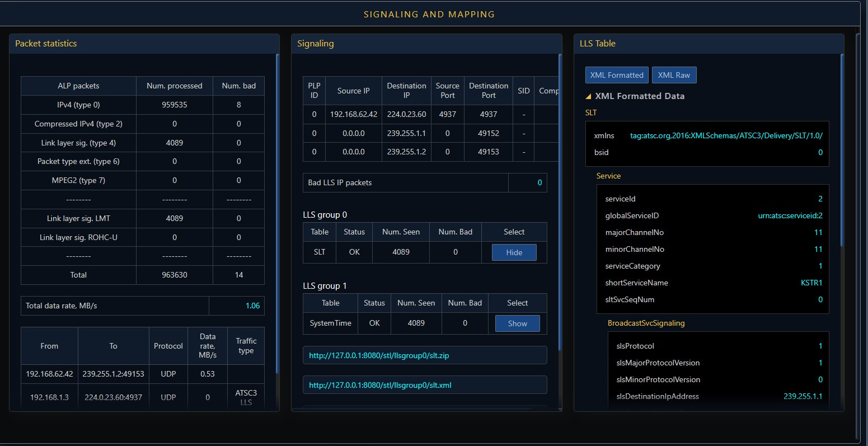Select the Compressed IPv4 (type 2) label
The image size is (868, 446).
(x=78, y=124)
